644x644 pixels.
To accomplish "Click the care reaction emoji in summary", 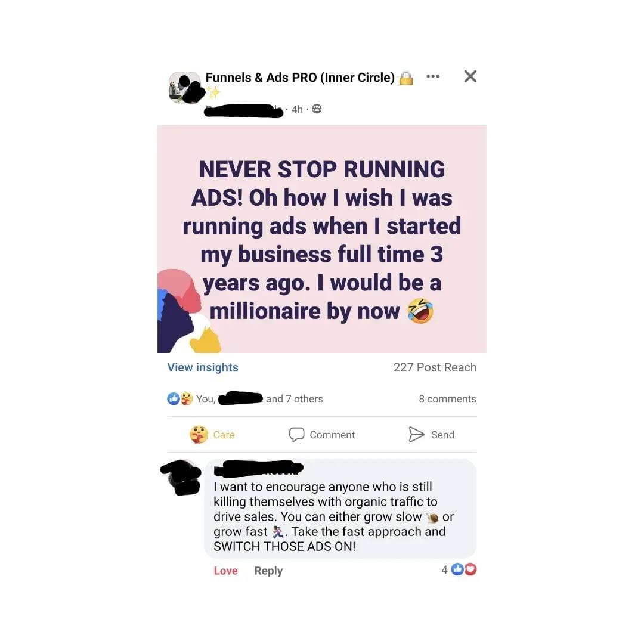I will (x=187, y=398).
